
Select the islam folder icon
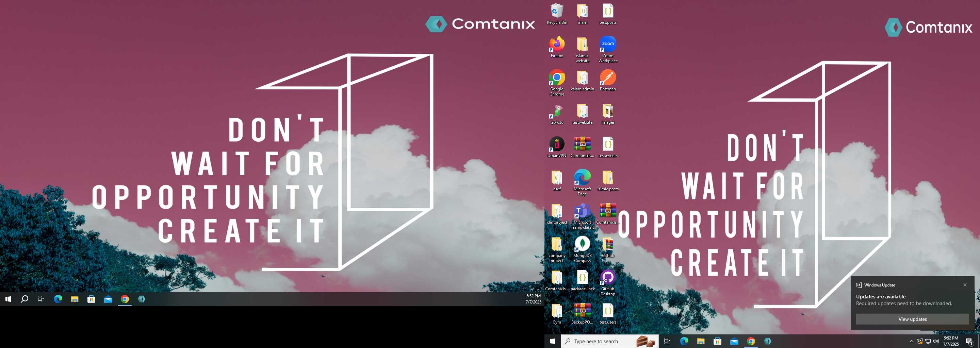click(x=582, y=14)
